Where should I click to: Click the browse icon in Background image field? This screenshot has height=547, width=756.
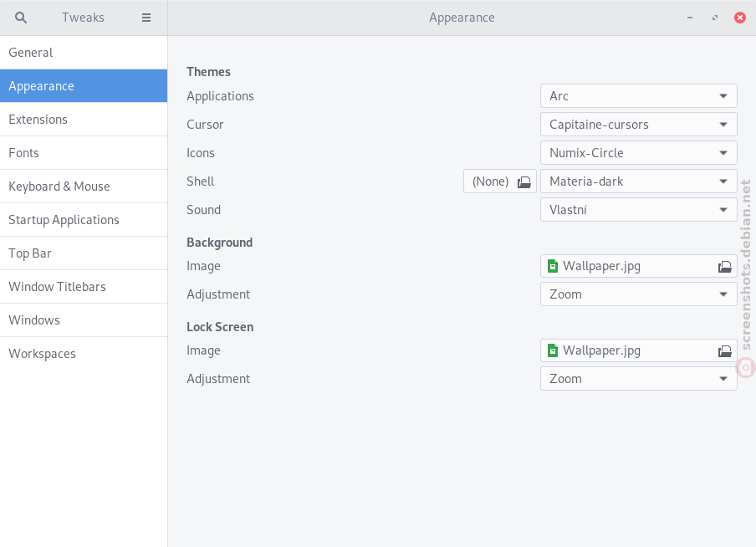coord(725,266)
